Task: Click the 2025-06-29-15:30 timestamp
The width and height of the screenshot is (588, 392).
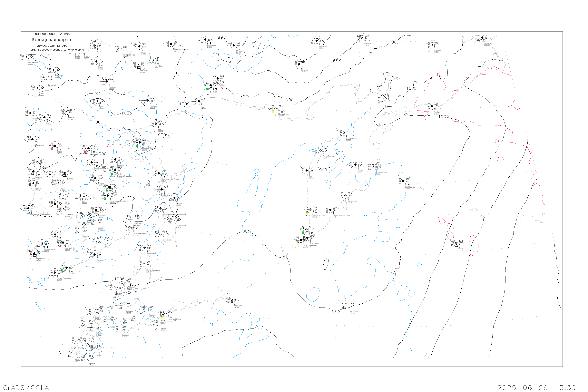Action: pyautogui.click(x=536, y=387)
